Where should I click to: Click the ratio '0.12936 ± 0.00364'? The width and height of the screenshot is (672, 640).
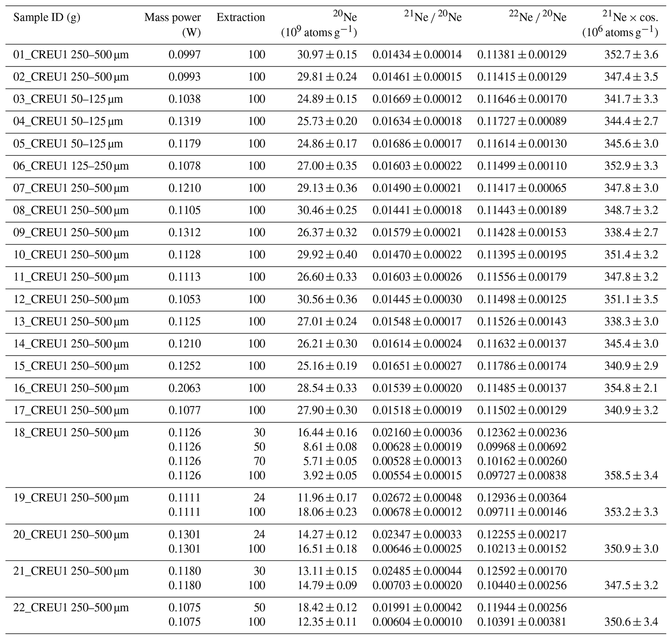click(522, 498)
